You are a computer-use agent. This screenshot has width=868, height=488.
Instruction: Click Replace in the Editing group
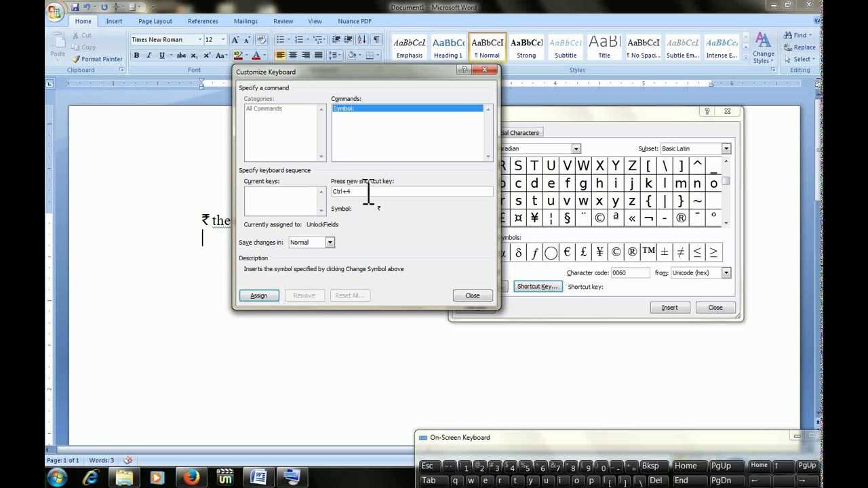tap(800, 47)
